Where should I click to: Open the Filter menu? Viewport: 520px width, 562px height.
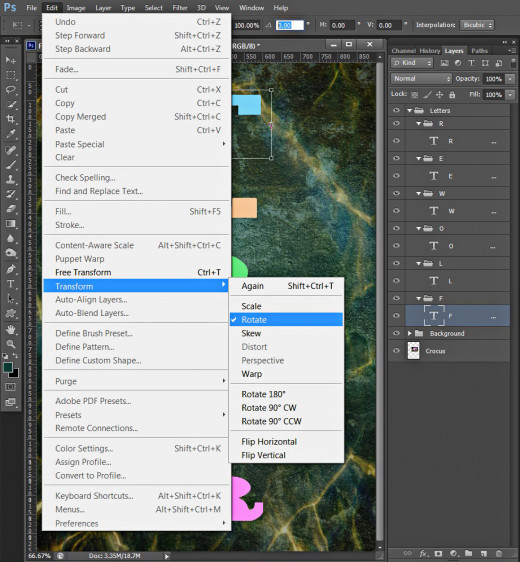(180, 8)
